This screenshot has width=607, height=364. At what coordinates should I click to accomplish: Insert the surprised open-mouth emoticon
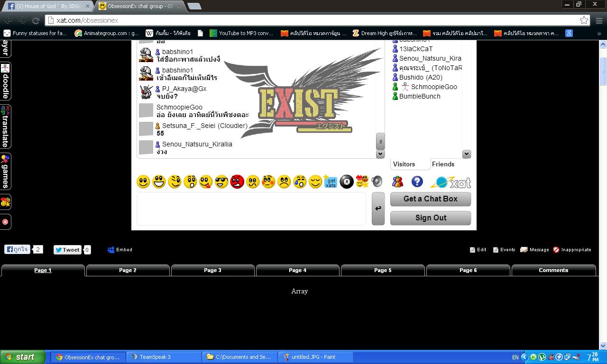(190, 182)
